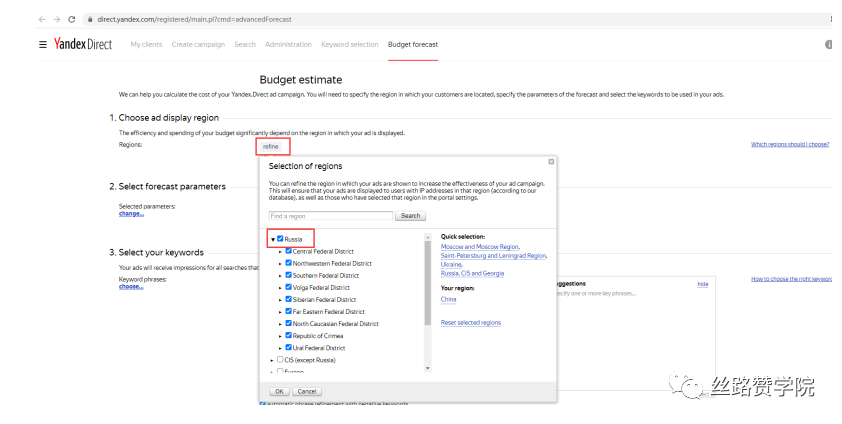
Task: Click the Find a region input
Action: pyautogui.click(x=331, y=216)
